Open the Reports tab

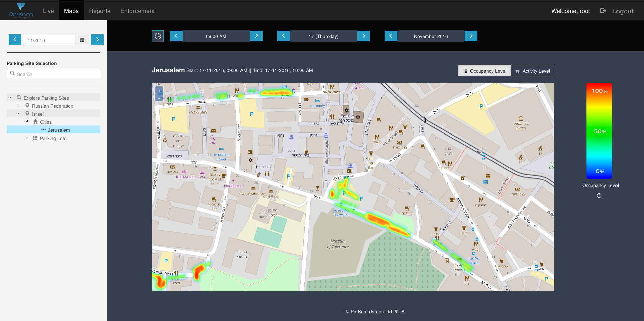tap(99, 11)
